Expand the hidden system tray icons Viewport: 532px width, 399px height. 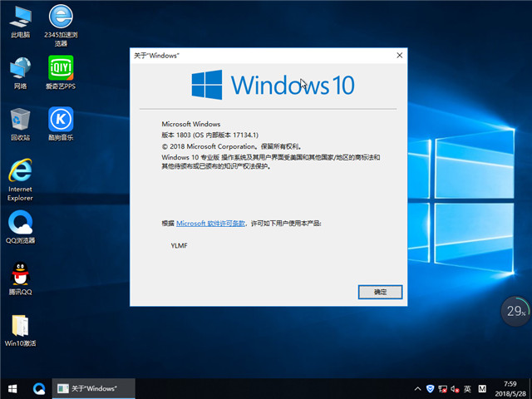pyautogui.click(x=417, y=389)
